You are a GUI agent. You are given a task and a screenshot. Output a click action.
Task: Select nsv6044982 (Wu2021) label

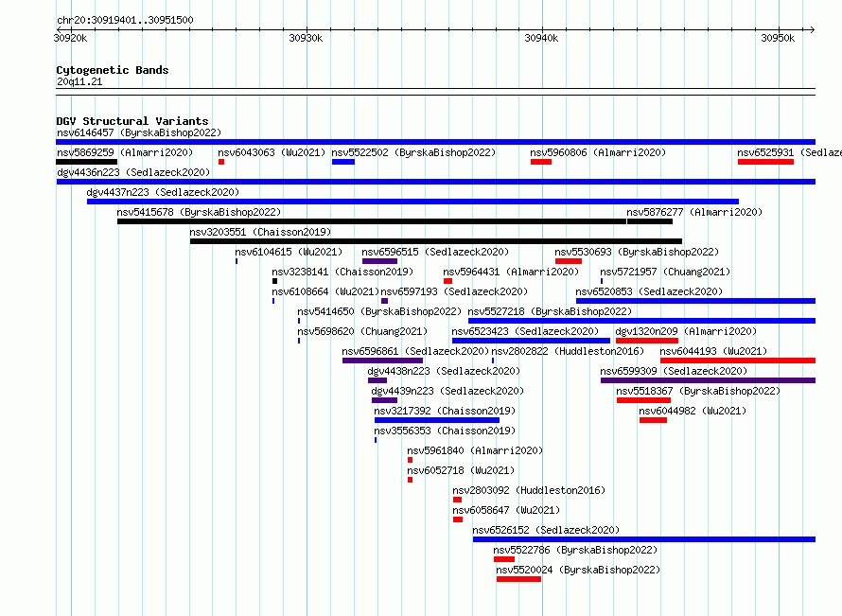[x=693, y=411]
